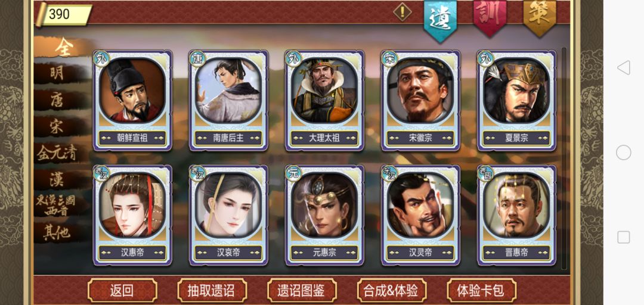The height and width of the screenshot is (305, 644).
Task: Select the 其他 category filter
Action: (57, 233)
